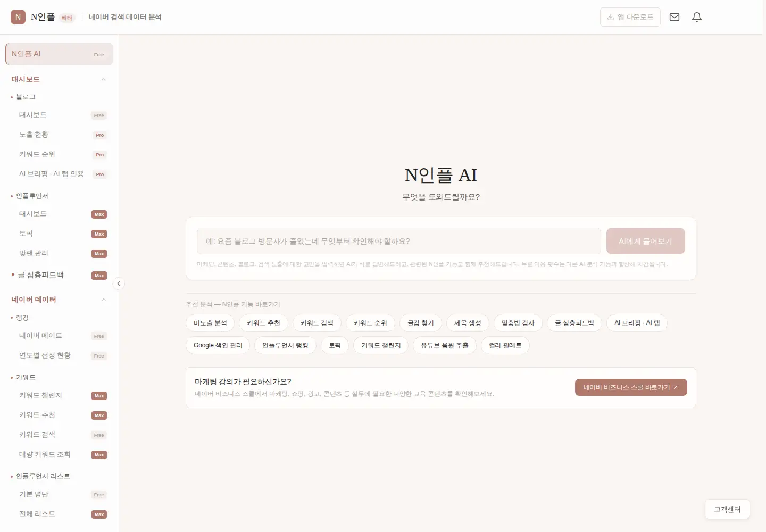766x532 pixels.
Task: Select the 키워드 검색 shortcut chip
Action: (x=317, y=323)
